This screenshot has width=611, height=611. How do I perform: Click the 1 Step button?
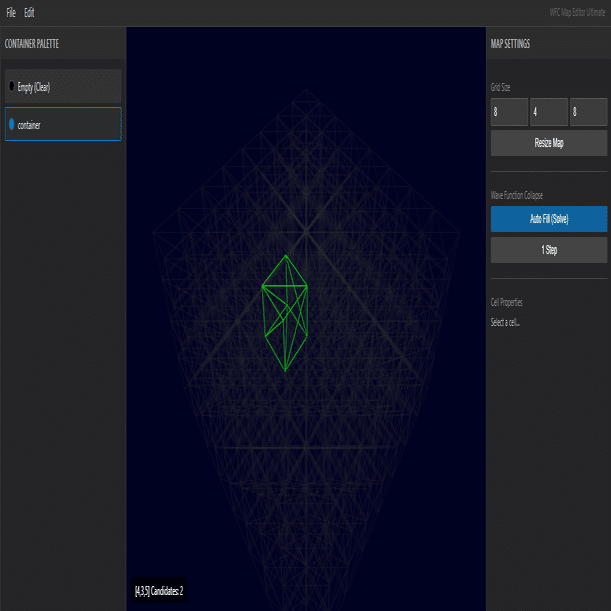[549, 250]
